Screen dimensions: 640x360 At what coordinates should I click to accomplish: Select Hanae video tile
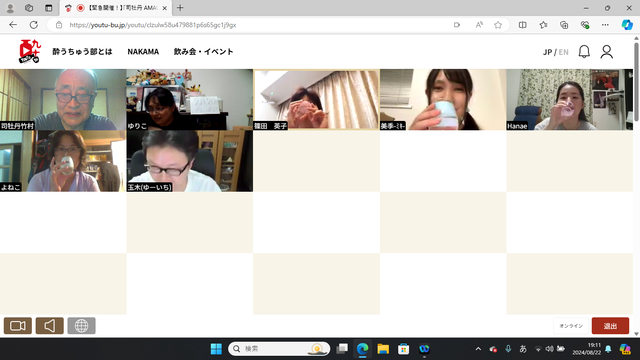click(x=570, y=100)
